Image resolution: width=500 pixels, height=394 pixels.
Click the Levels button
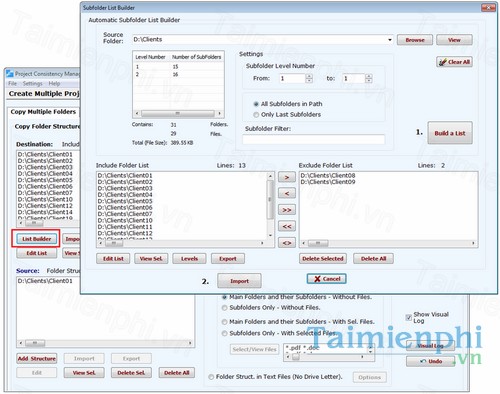[x=189, y=259]
